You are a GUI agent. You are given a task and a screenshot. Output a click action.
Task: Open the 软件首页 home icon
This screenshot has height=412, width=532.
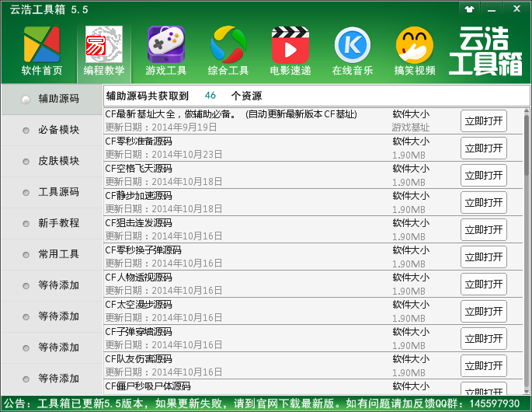click(42, 51)
